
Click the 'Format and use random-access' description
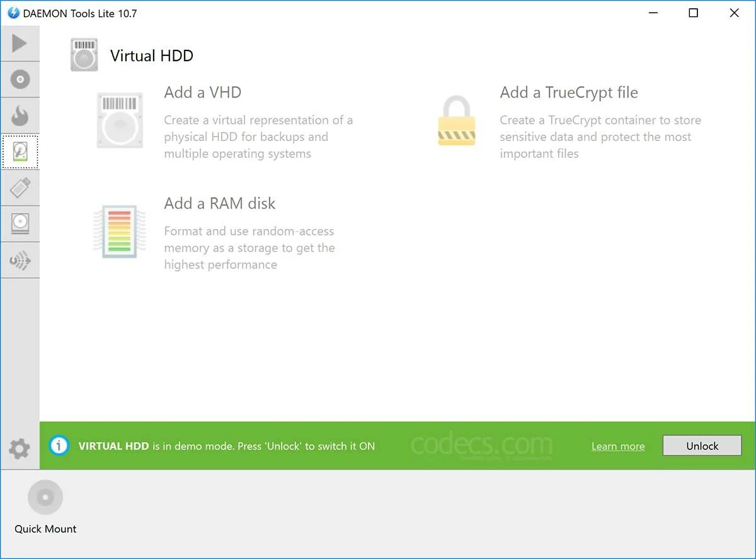(x=249, y=247)
